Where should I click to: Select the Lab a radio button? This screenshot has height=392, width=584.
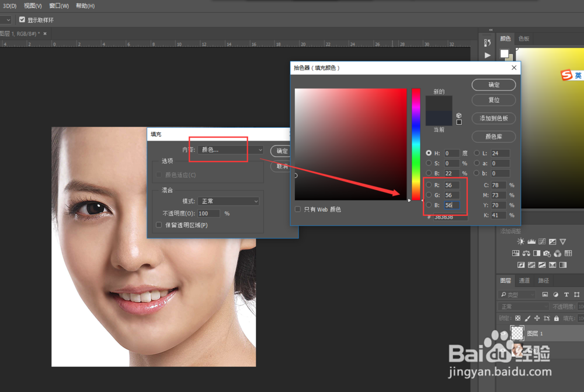[x=477, y=163]
